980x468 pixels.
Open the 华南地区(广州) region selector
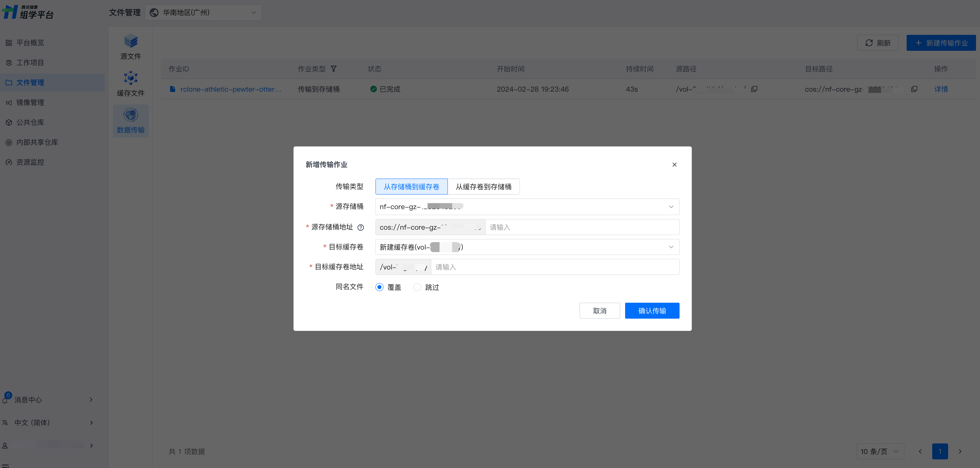click(203, 13)
